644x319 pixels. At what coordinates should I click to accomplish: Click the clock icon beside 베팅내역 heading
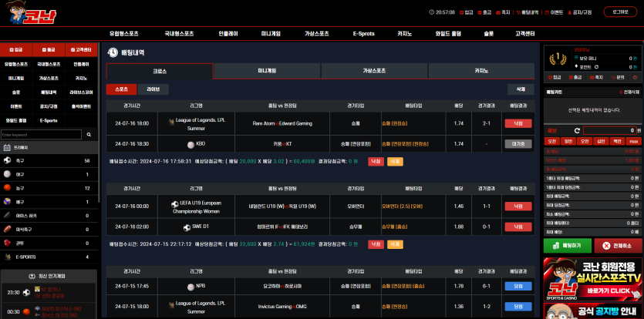[113, 52]
